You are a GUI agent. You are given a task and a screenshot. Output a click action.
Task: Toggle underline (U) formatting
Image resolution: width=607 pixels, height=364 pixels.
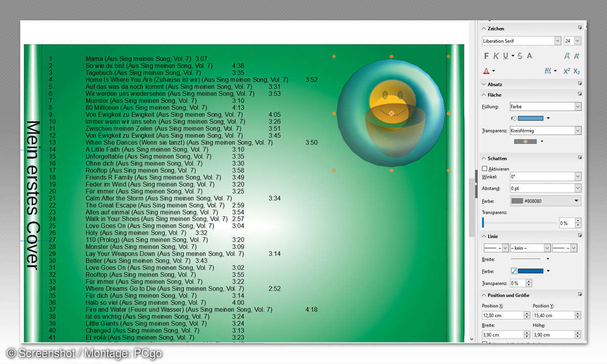pyautogui.click(x=505, y=56)
